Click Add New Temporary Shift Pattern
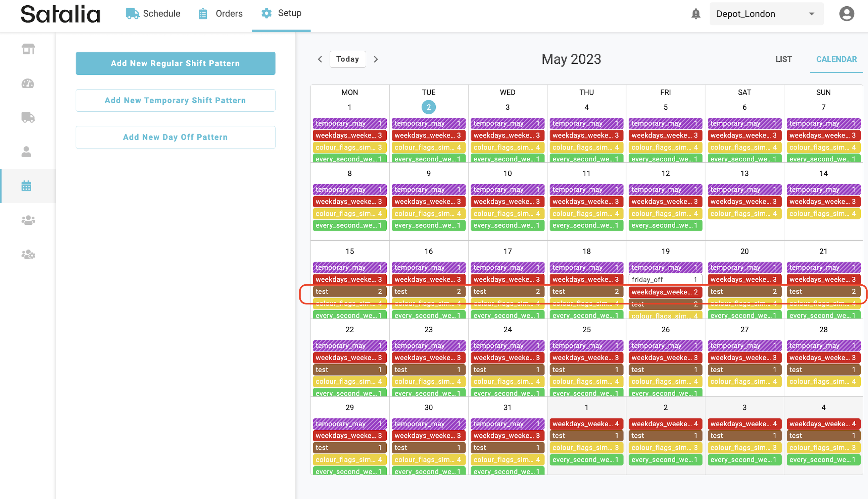This screenshot has height=499, width=868. click(175, 100)
